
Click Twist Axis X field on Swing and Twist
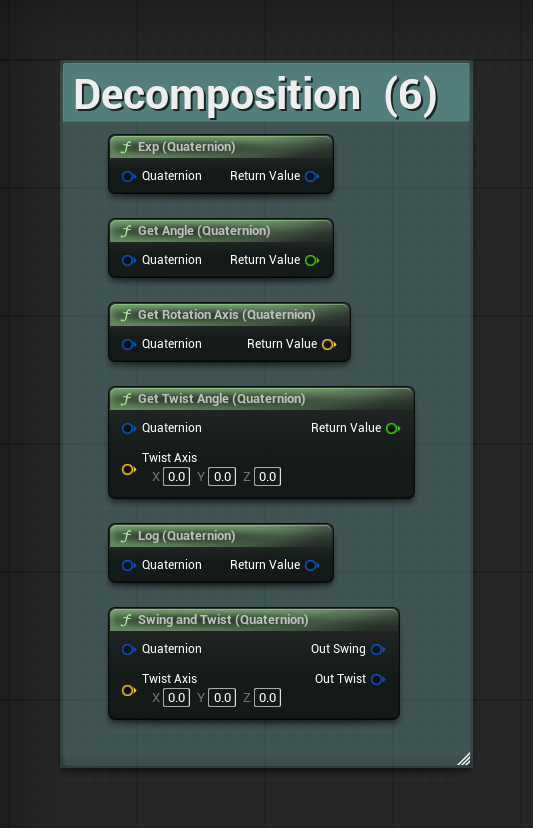tap(176, 698)
